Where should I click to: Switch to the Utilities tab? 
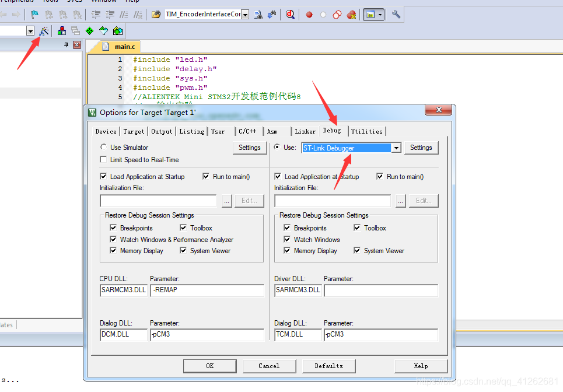pyautogui.click(x=367, y=131)
